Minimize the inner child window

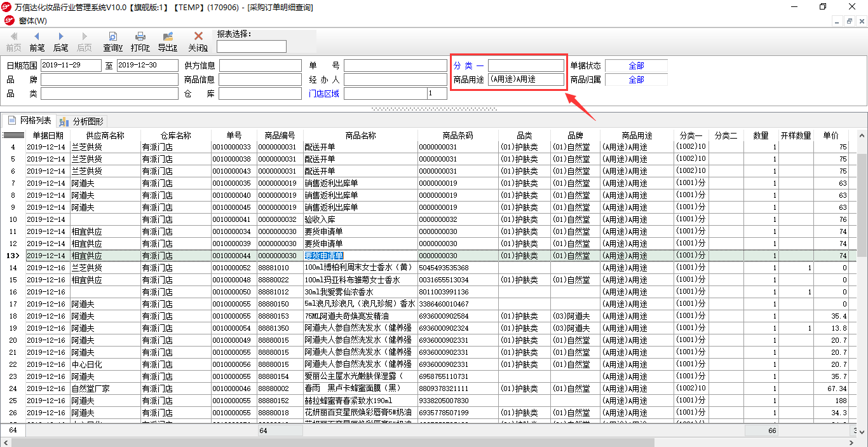click(x=838, y=21)
